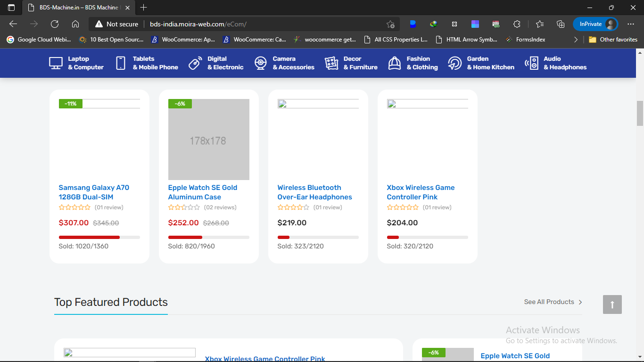The height and width of the screenshot is (362, 644).
Task: Open WooCommerce: Ca... bookmark
Action: point(255,40)
